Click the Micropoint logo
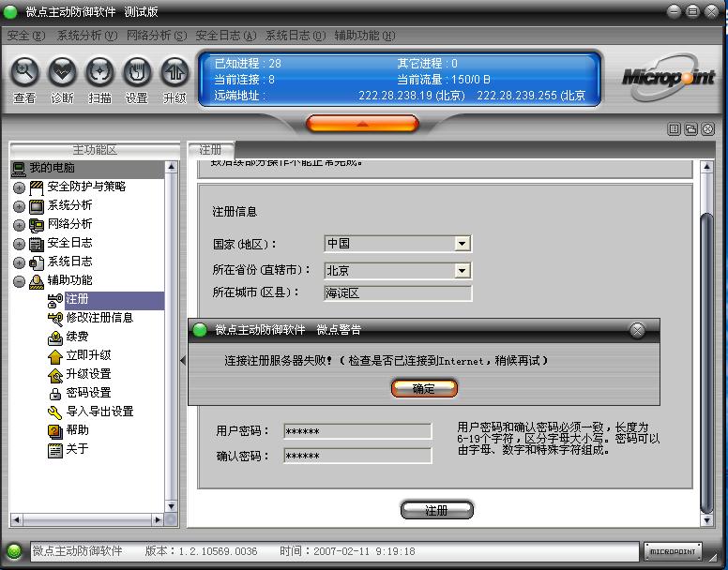This screenshot has width=728, height=570. [668, 77]
